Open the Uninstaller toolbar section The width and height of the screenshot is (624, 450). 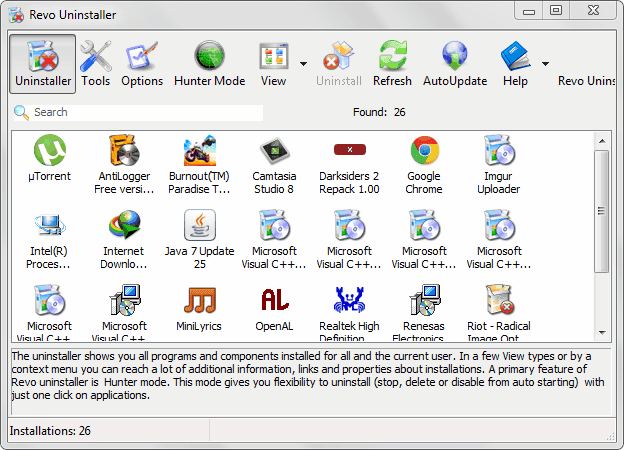pyautogui.click(x=43, y=64)
